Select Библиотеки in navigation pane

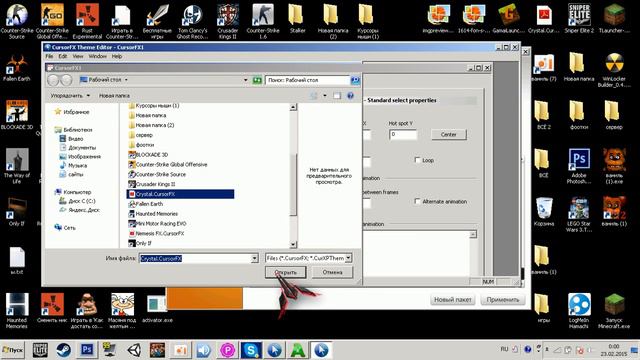click(x=78, y=130)
